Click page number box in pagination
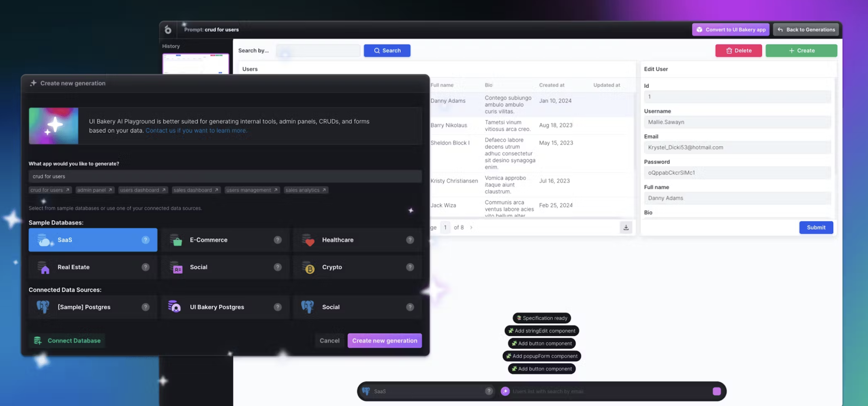 click(x=445, y=227)
